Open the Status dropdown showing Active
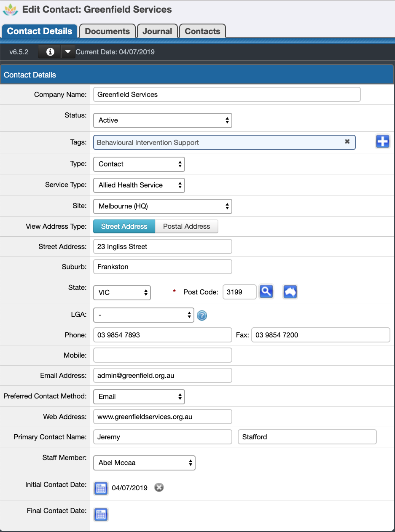Viewport: 395px width, 532px height. click(x=162, y=120)
